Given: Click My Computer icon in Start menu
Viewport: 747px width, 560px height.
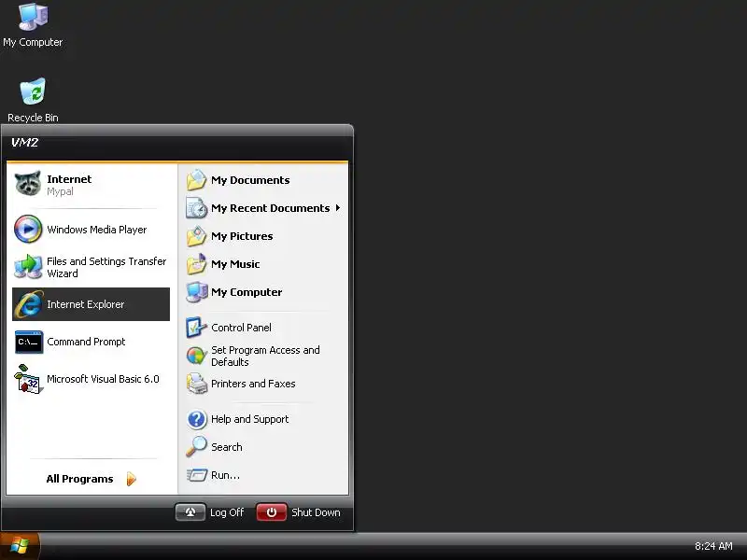Looking at the screenshot, I should 196,292.
